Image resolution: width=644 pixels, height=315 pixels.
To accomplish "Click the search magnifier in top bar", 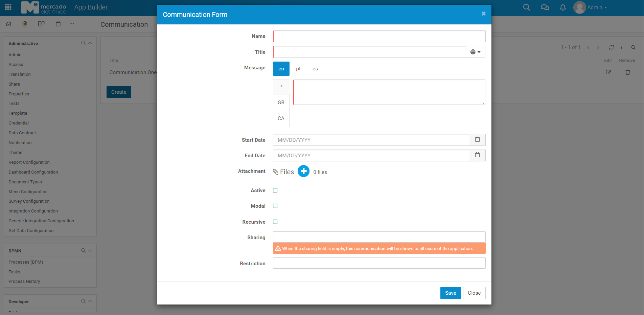I will 526,7.
